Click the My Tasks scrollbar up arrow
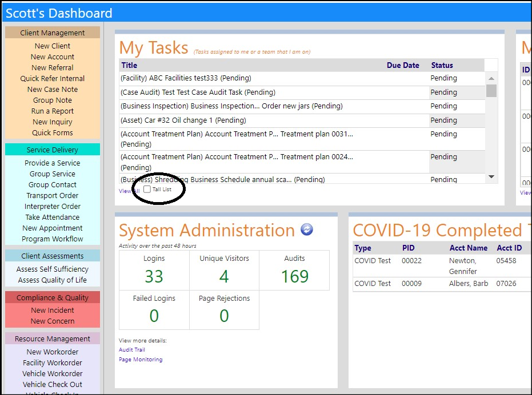 click(x=491, y=78)
